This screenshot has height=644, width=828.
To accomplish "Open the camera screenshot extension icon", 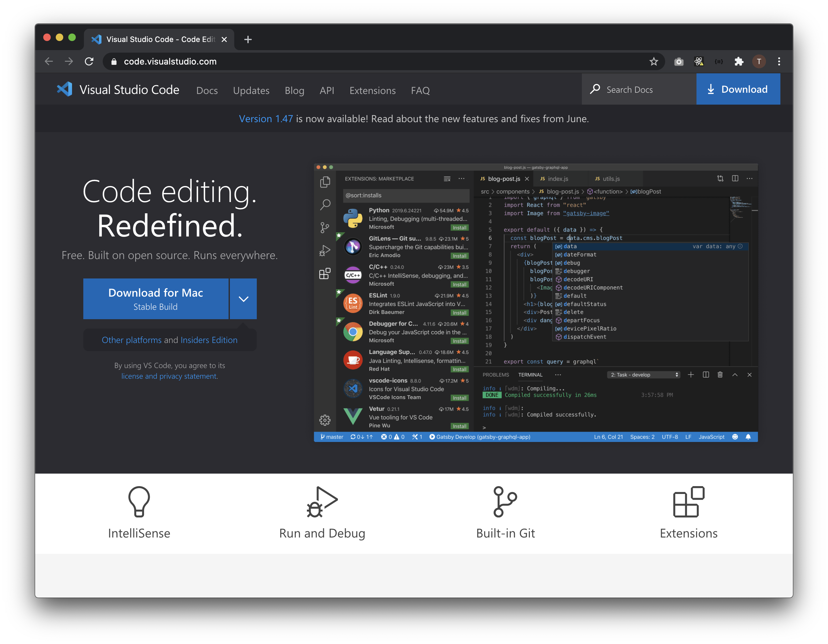I will tap(679, 61).
